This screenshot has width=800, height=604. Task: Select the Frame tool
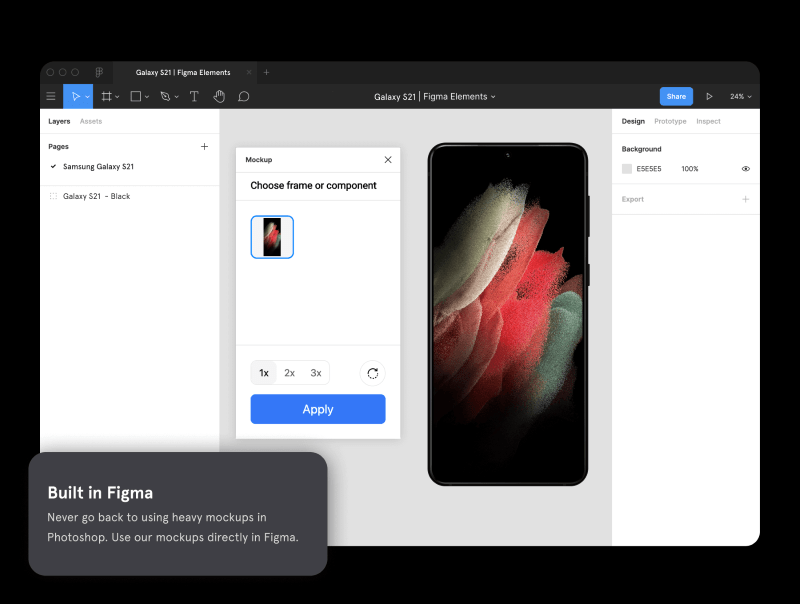[106, 97]
